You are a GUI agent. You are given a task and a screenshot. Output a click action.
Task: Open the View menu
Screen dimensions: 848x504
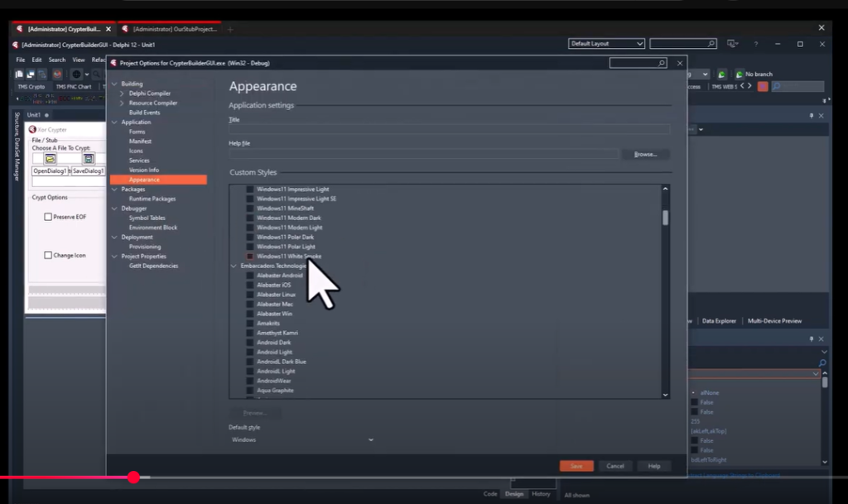point(79,60)
